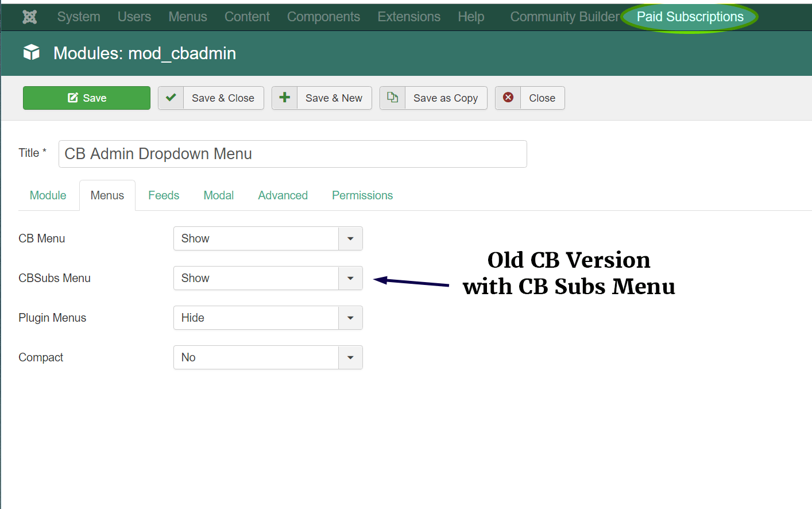The height and width of the screenshot is (509, 812).
Task: Open the System menu
Action: pyautogui.click(x=79, y=17)
